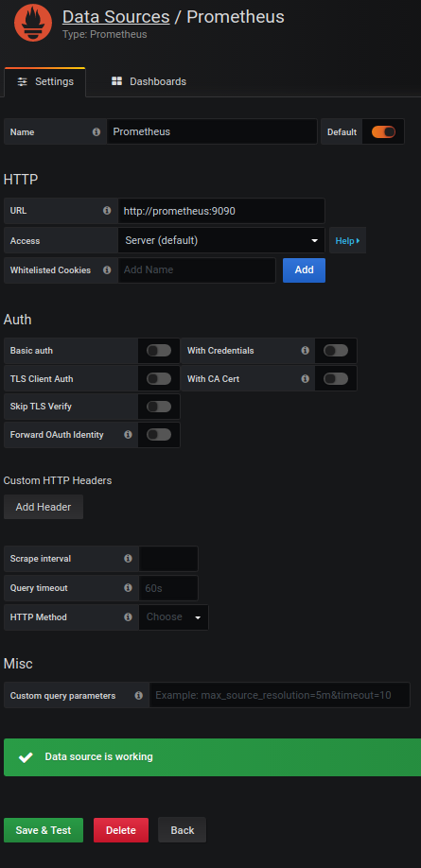This screenshot has height=868, width=421.
Task: Select the Settings tab
Action: click(x=45, y=82)
